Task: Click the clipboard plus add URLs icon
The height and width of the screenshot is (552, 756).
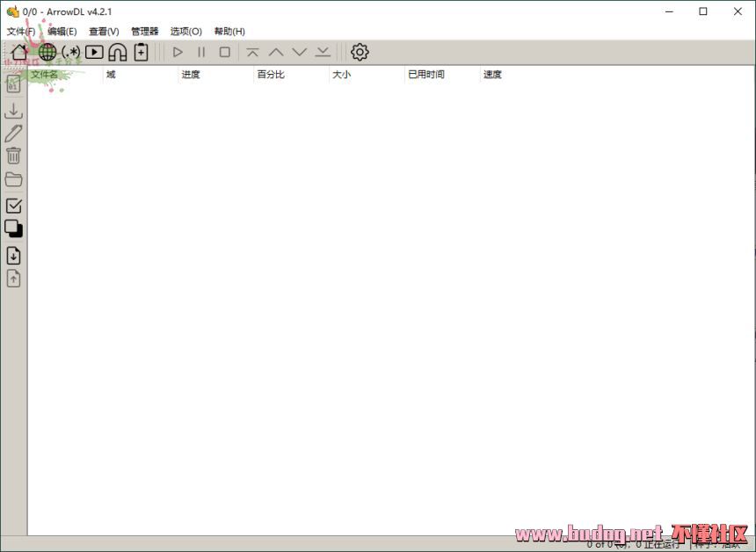Action: [x=141, y=52]
